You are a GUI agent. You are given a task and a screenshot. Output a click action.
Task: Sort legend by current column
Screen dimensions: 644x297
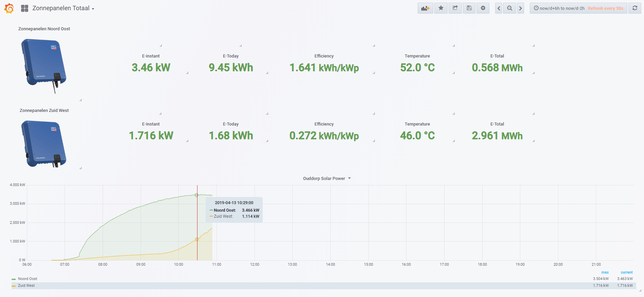coord(627,273)
